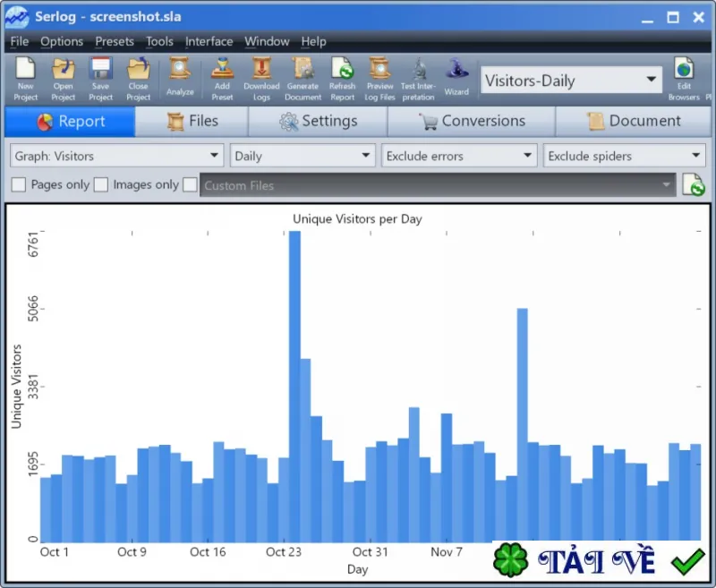This screenshot has width=716, height=588.
Task: Open the Help menu
Action: [314, 41]
